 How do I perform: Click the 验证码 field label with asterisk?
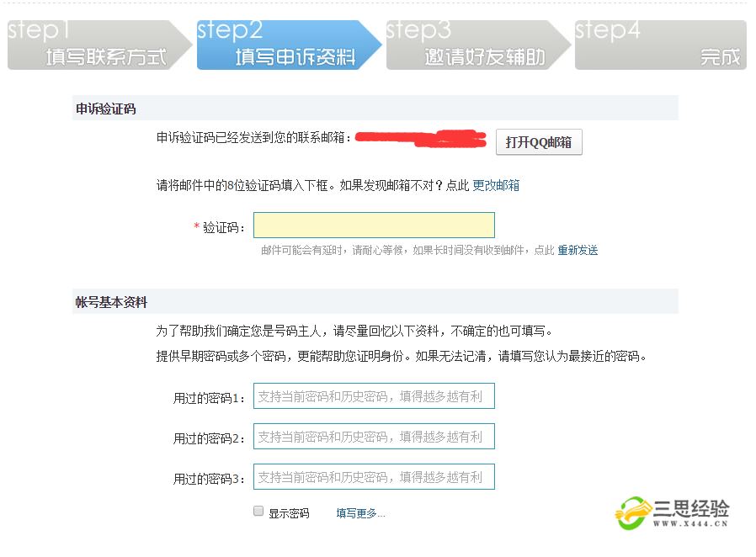click(220, 228)
